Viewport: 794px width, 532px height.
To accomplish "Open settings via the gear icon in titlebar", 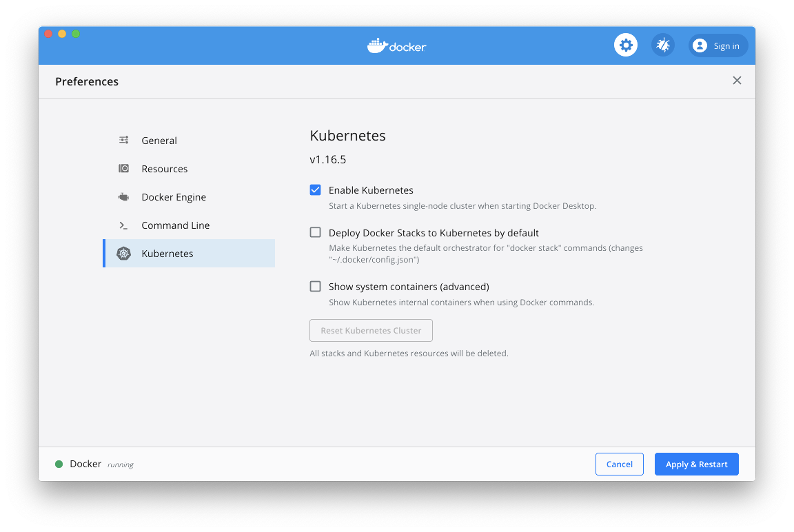I will (625, 45).
